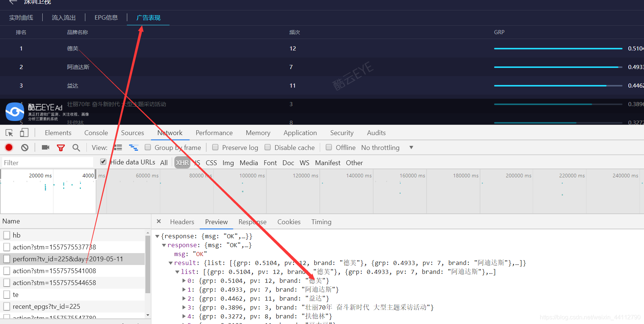Viewport: 644px width, 324px height.
Task: Close the request detail pane
Action: tap(159, 221)
